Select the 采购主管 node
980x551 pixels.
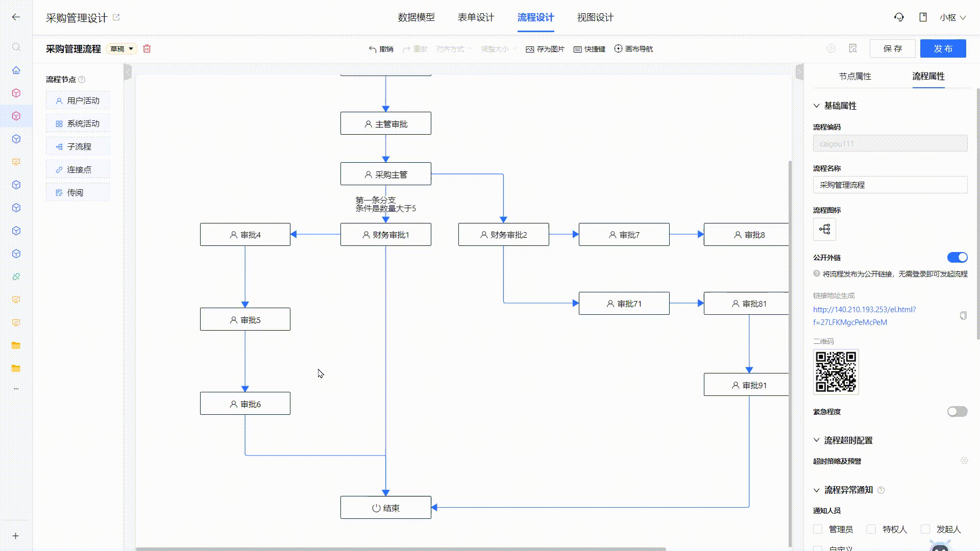pos(385,174)
